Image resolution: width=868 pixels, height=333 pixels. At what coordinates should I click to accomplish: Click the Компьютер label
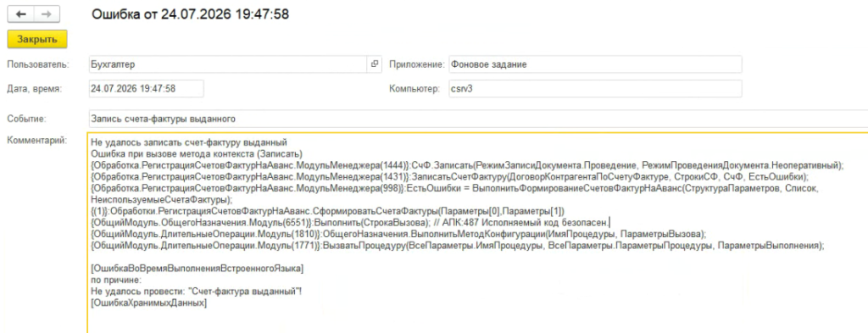tap(415, 88)
